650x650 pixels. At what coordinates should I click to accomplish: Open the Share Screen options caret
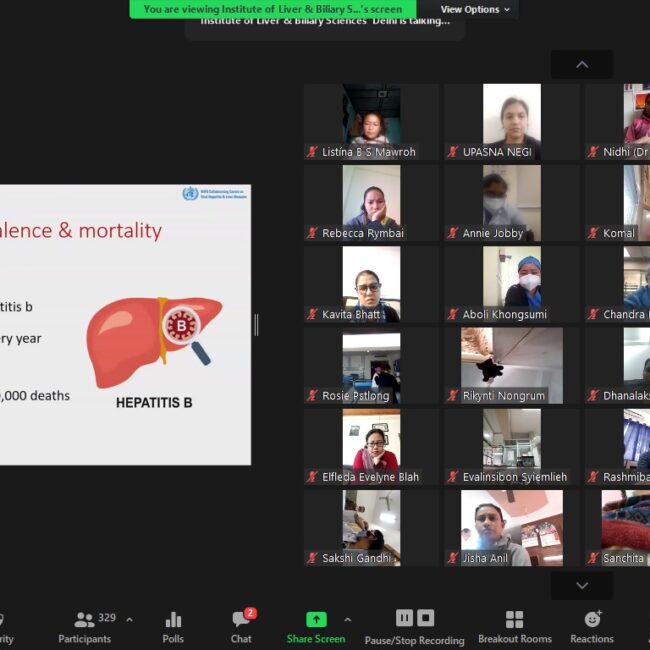[x=347, y=619]
